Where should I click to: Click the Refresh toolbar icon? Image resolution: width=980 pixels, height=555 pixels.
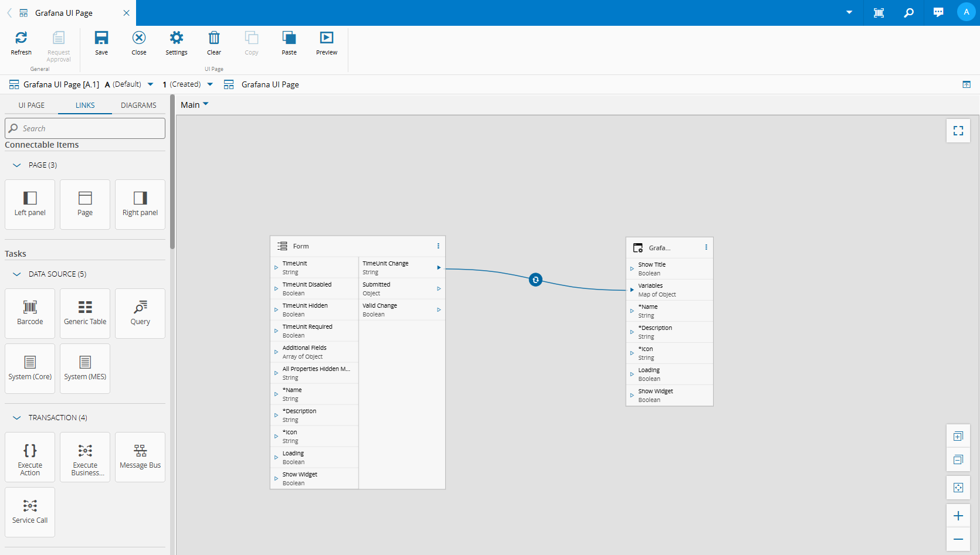click(x=21, y=38)
